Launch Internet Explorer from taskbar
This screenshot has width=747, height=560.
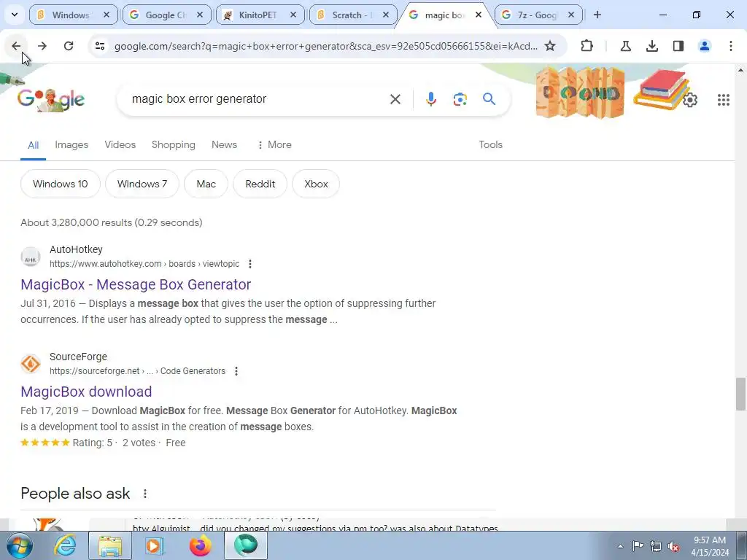65,545
